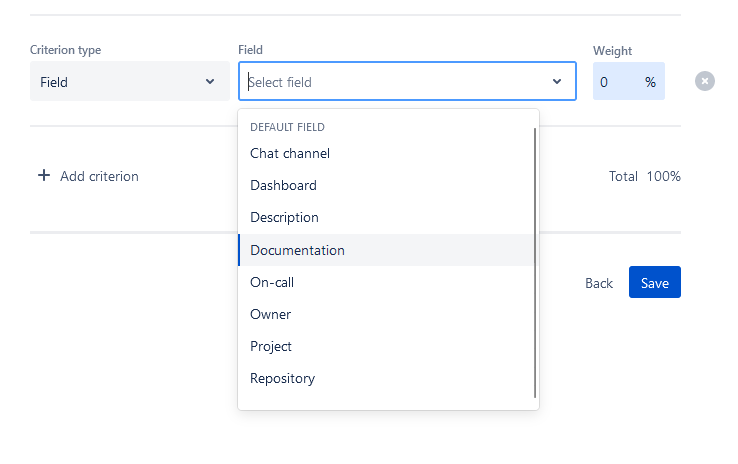This screenshot has height=464, width=738.
Task: Select Owner as the field
Action: click(271, 314)
